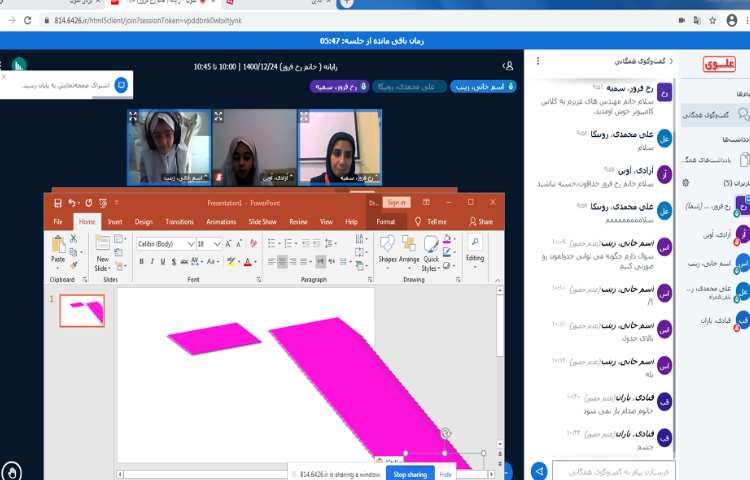Click the font color red A swatch
Viewport: 750px width, 480px height.
click(246, 262)
